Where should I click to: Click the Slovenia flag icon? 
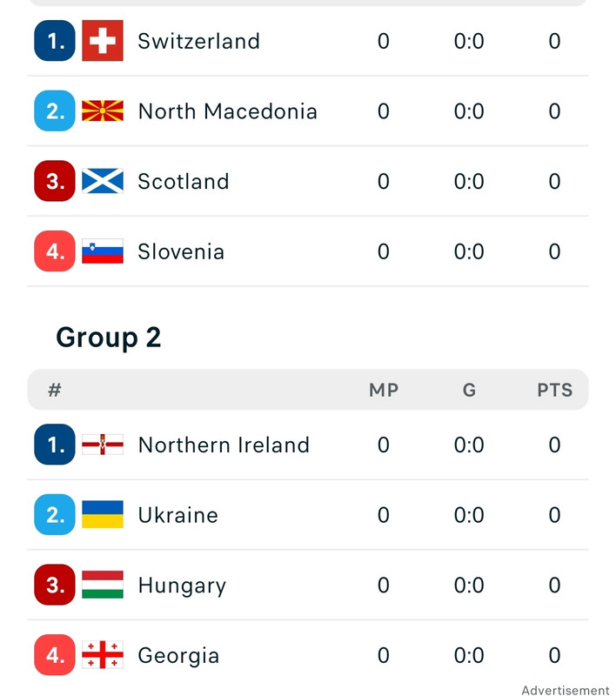coord(103,251)
